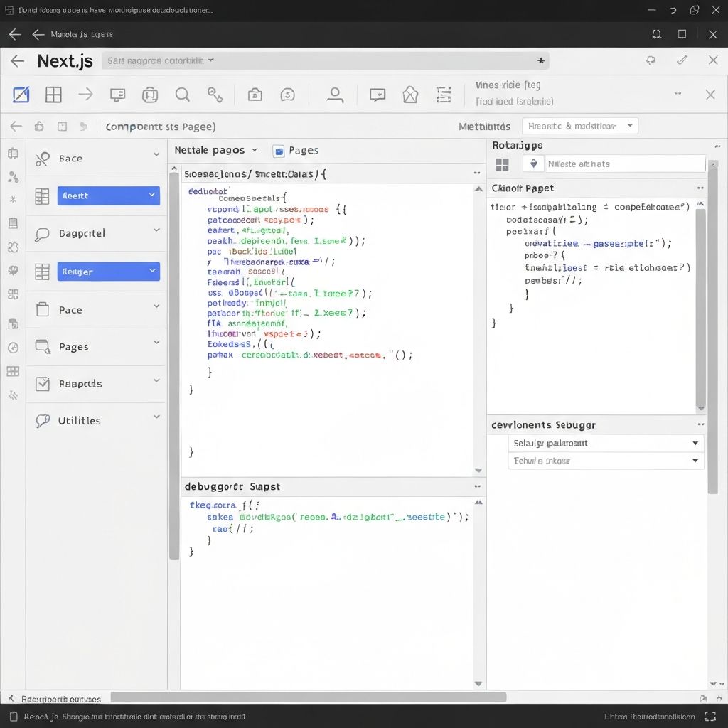Click the edit square-pencil icon in toolbar
The image size is (728, 728).
pos(21,95)
